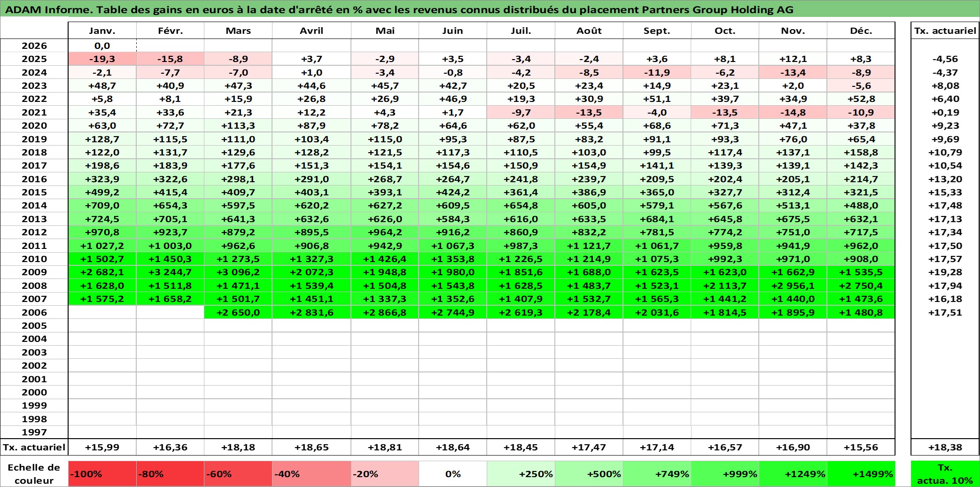Click the +15,99 January actuarial rate

click(102, 447)
